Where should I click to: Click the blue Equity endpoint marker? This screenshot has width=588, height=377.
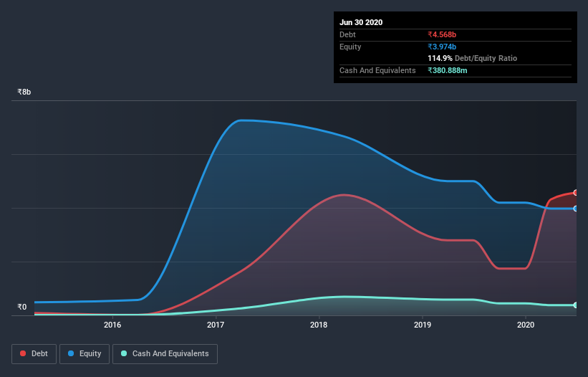[576, 209]
